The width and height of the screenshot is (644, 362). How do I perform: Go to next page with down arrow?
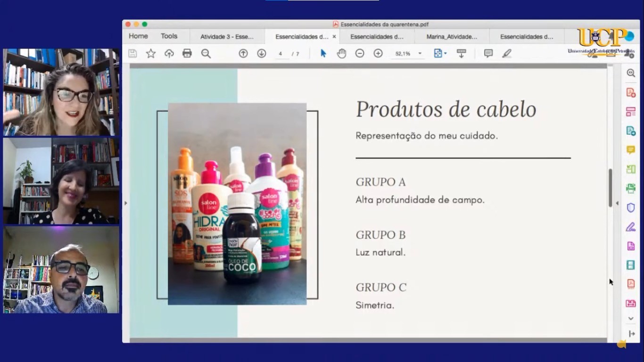262,54
